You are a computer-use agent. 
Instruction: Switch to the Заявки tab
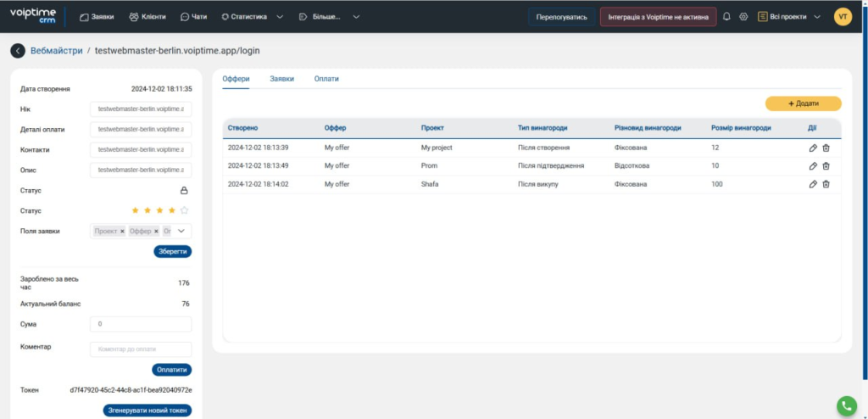point(281,79)
